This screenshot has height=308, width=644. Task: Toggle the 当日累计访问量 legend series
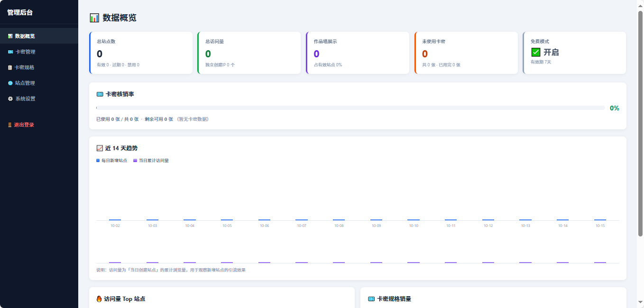pyautogui.click(x=151, y=161)
